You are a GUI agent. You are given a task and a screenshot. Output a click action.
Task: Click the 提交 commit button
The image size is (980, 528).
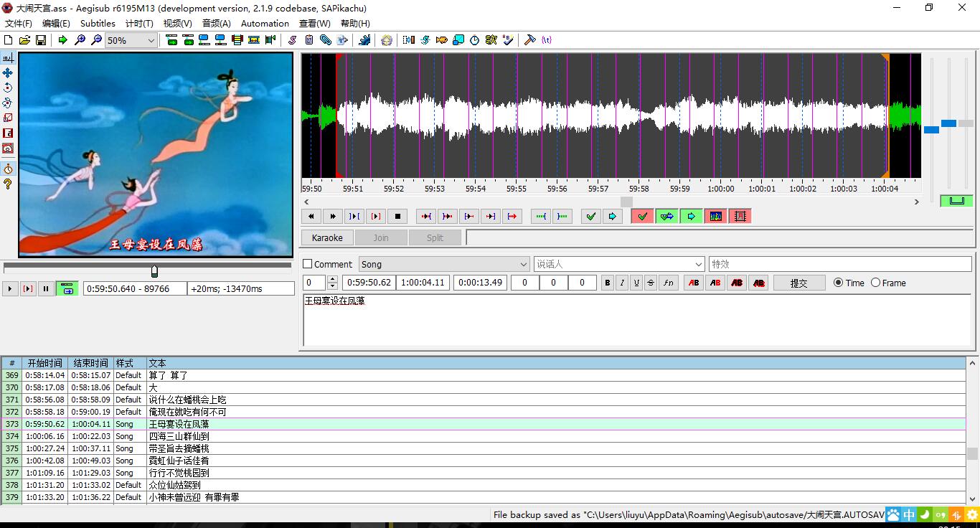tap(798, 283)
